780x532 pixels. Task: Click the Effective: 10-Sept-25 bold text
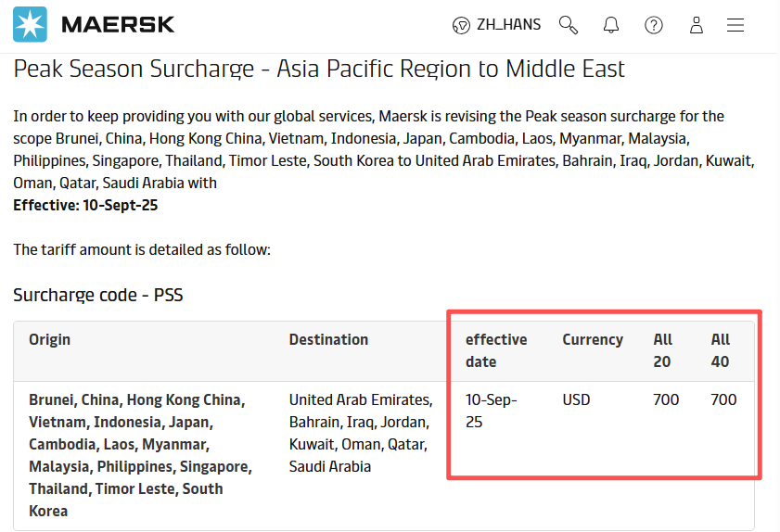pos(85,206)
